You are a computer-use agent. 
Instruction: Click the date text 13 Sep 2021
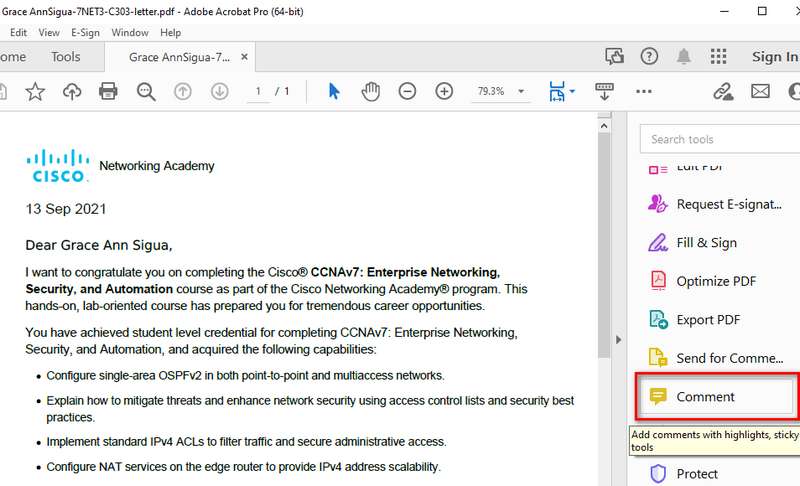tap(66, 209)
